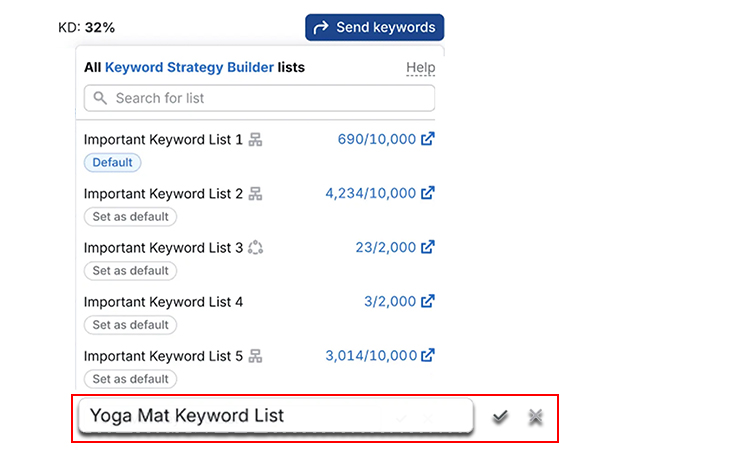
Task: Click the cluster icon beside Keyword List 1
Action: coord(255,140)
